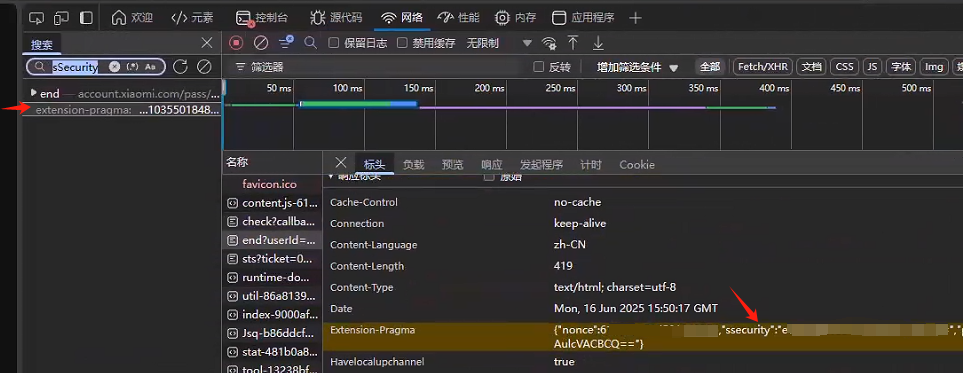Open network conditions wifi-gear icon
The width and height of the screenshot is (963, 373).
548,43
